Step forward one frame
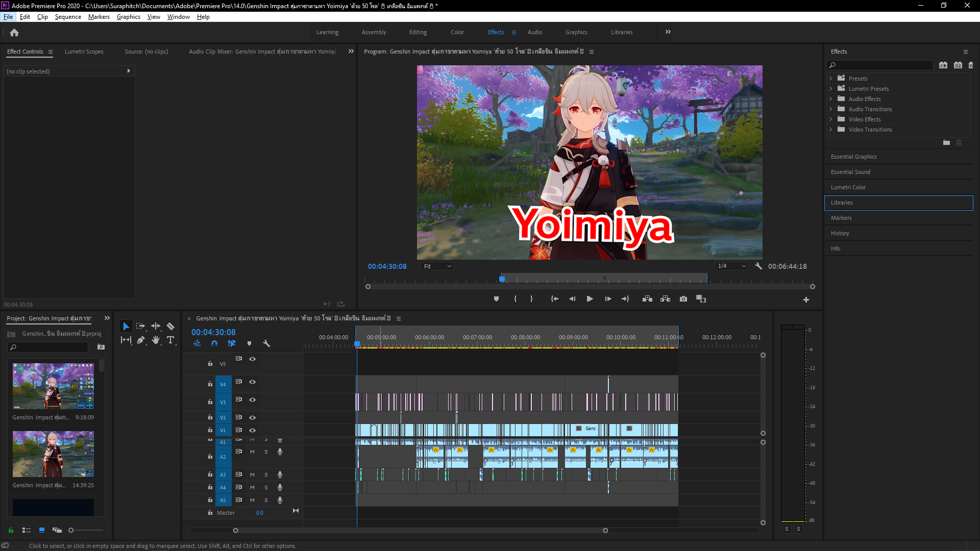980x551 pixels. 608,299
